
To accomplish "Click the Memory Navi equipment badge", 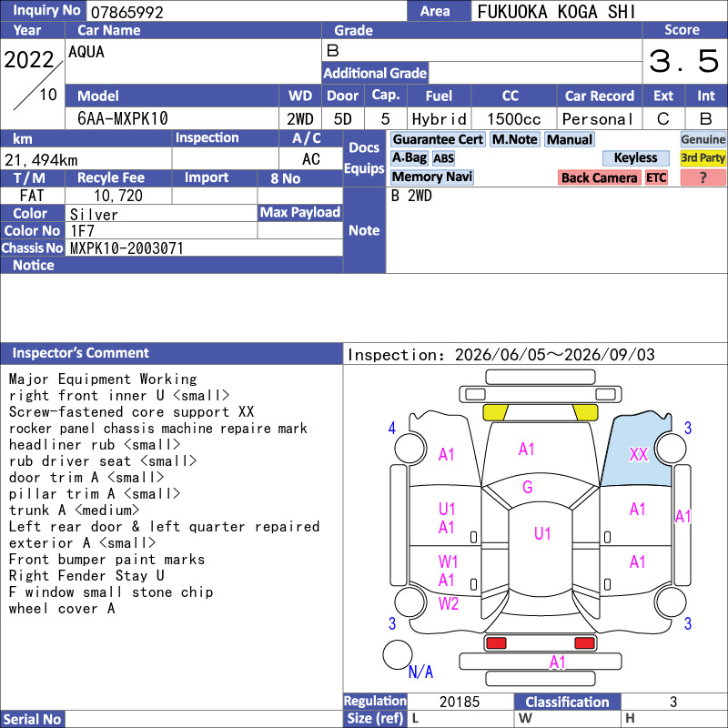I will [x=431, y=177].
